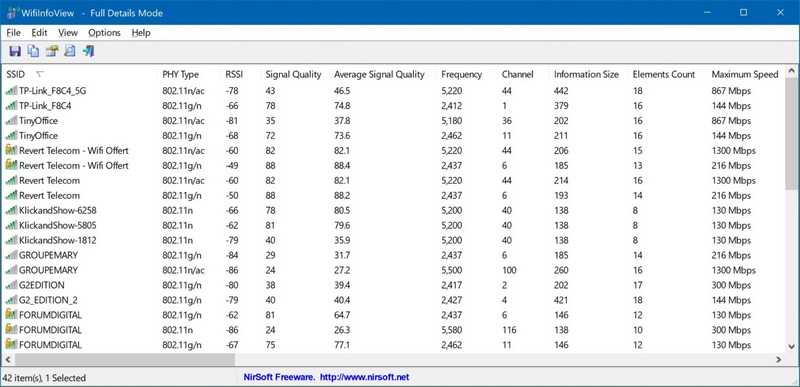Click the Find toolbar icon
The height and width of the screenshot is (387, 800).
pyautogui.click(x=70, y=51)
